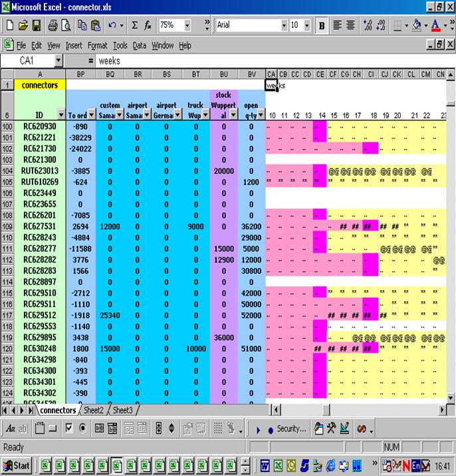456x476 pixels.
Task: Click the Fill Color bucket icon
Action: click(415, 25)
